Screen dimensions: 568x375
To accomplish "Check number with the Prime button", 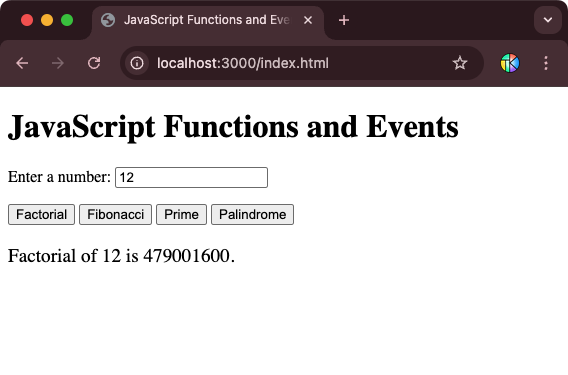I will click(181, 214).
